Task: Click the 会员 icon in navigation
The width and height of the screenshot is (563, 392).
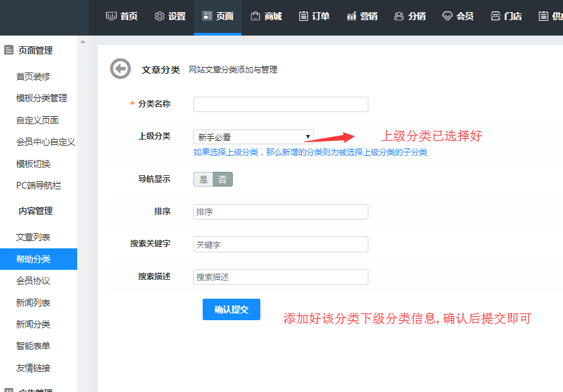Action: click(448, 15)
